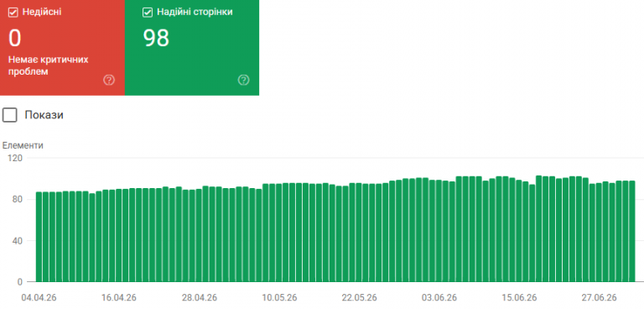Click the Немає критичних проблем text
This screenshot has width=644, height=309.
(49, 65)
